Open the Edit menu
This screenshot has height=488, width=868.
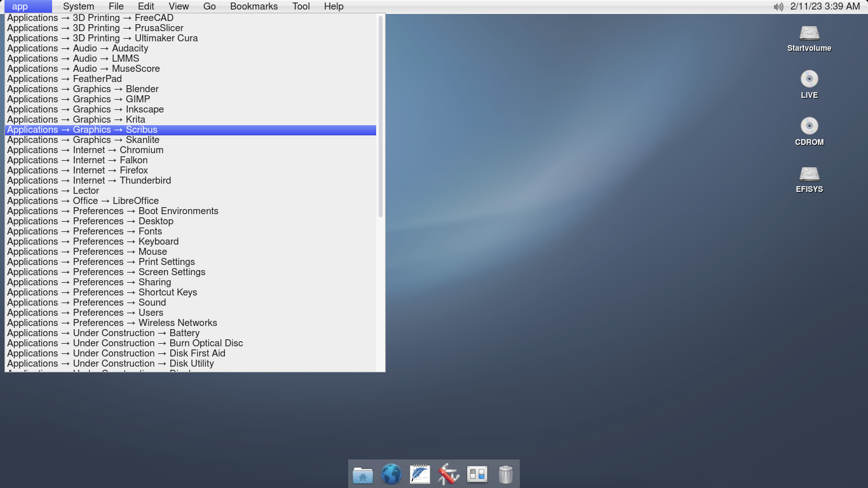[146, 6]
